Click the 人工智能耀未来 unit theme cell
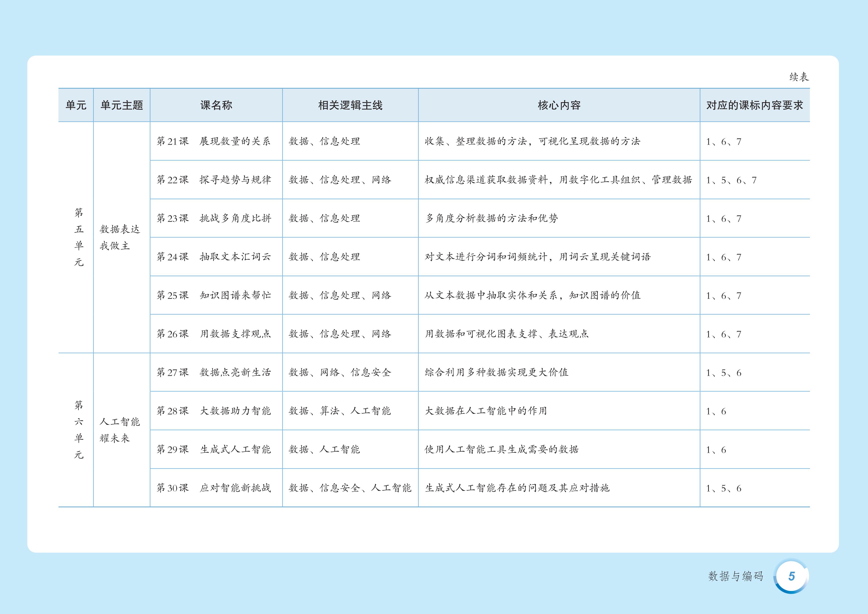This screenshot has width=868, height=614. tap(120, 430)
